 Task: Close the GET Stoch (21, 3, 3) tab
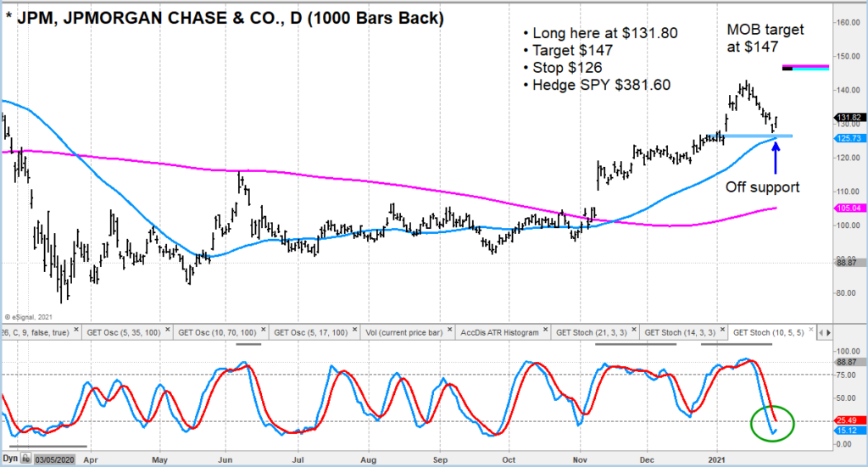(634, 331)
